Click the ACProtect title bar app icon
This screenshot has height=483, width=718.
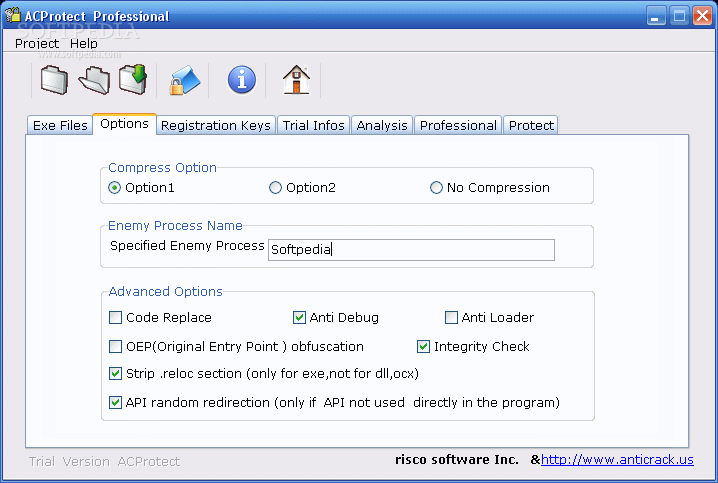14,16
